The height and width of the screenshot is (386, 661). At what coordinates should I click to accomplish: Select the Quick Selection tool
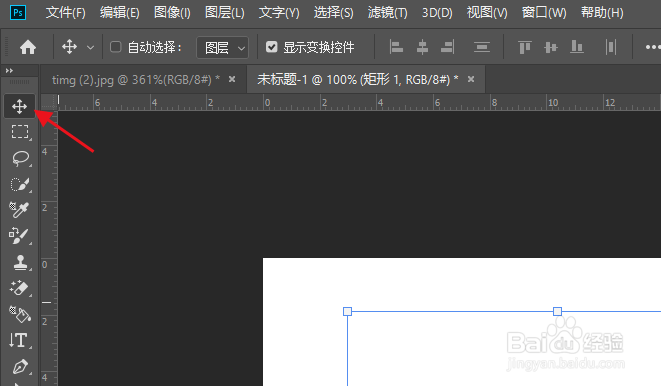[x=20, y=184]
